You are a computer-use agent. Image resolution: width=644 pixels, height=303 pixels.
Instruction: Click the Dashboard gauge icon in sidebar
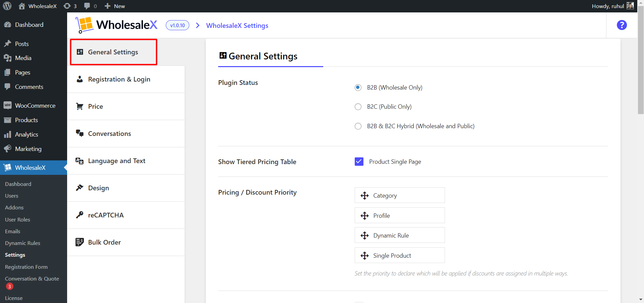pos(7,25)
